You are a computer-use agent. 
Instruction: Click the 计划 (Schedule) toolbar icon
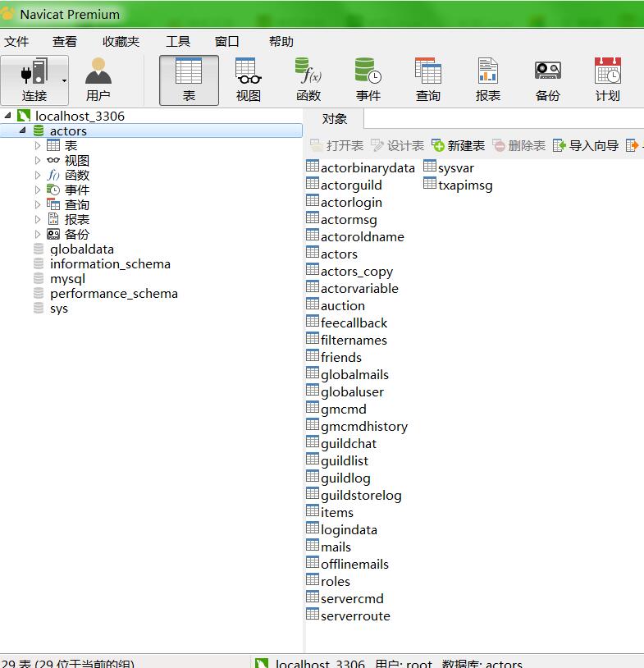pyautogui.click(x=607, y=80)
